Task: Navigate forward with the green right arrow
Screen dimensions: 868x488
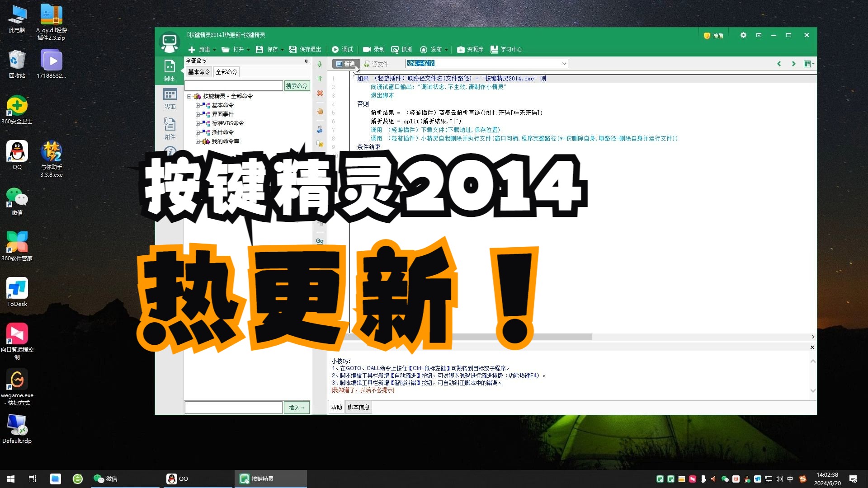Action: (793, 64)
